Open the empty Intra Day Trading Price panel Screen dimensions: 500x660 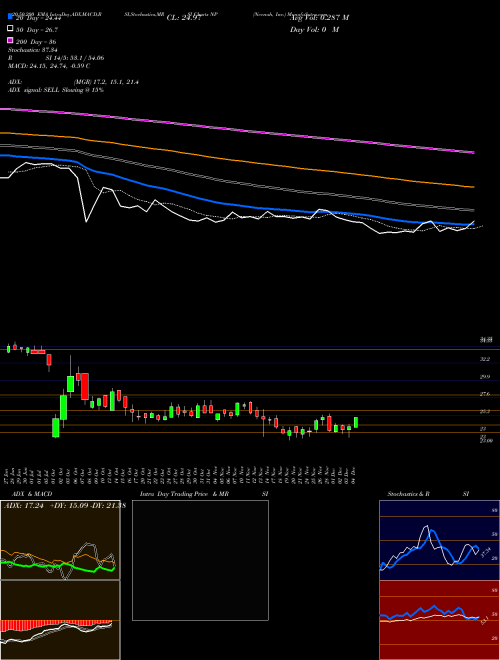pos(200,560)
